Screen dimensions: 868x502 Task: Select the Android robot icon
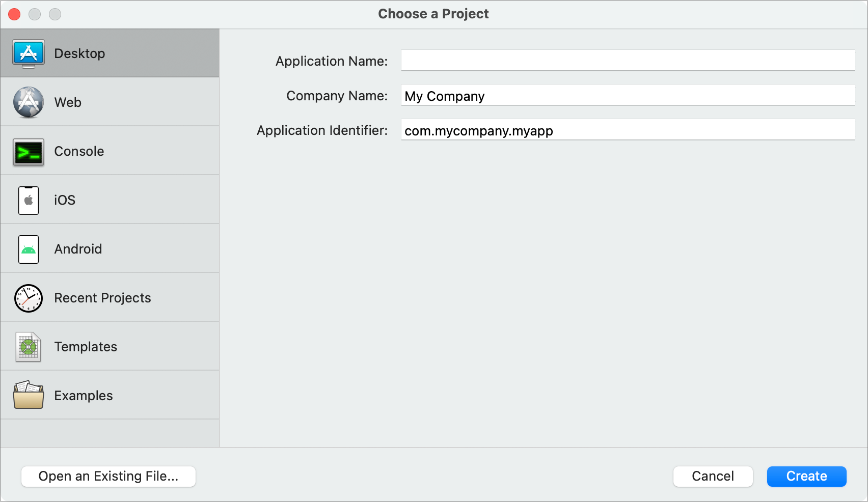click(x=29, y=249)
